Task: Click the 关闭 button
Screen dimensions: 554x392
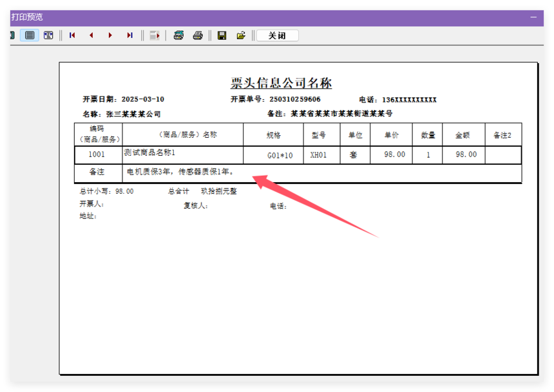Action: [278, 35]
